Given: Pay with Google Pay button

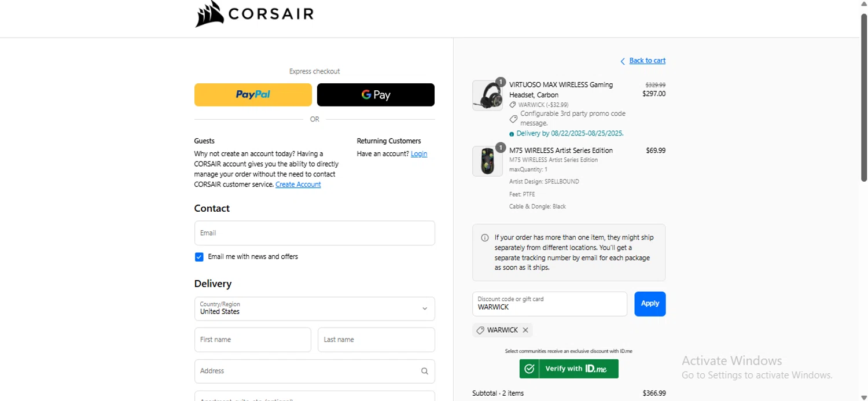Looking at the screenshot, I should 376,95.
